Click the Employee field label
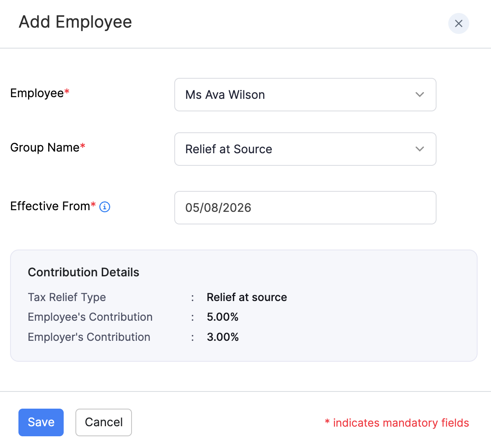The image size is (491, 448). (40, 93)
